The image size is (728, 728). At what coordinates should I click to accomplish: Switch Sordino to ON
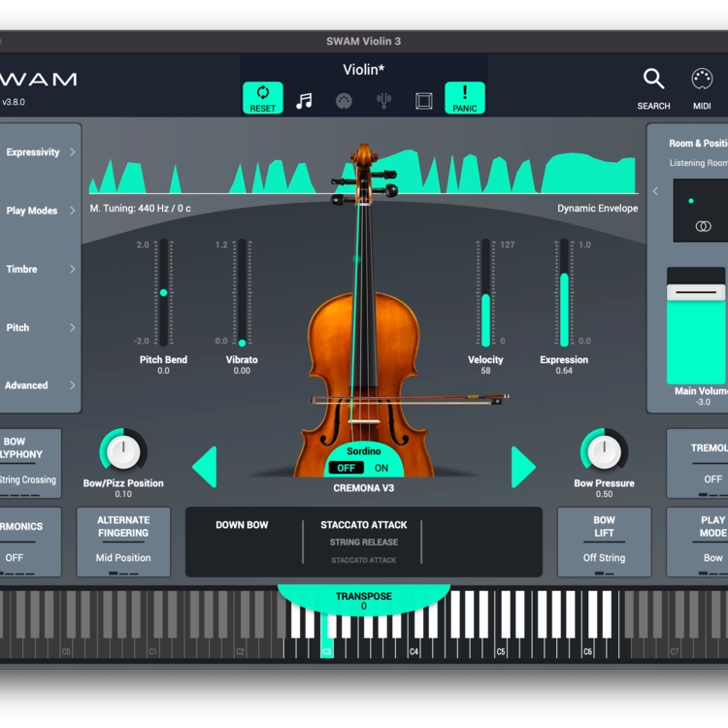pyautogui.click(x=381, y=468)
